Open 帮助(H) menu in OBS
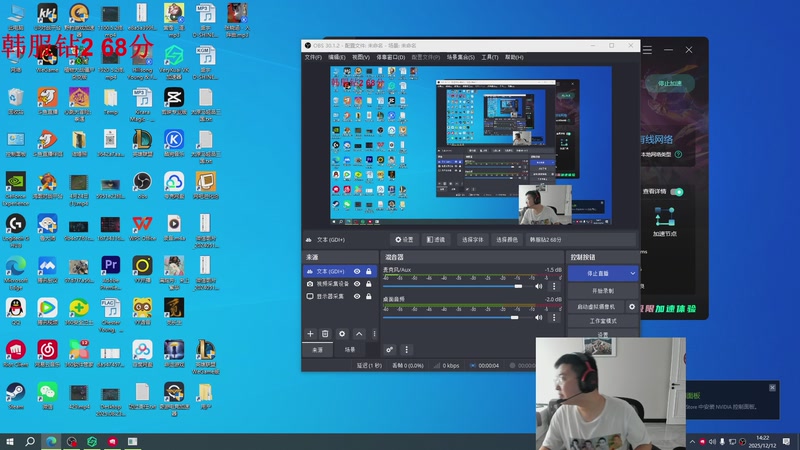Image resolution: width=800 pixels, height=450 pixels. [514, 57]
